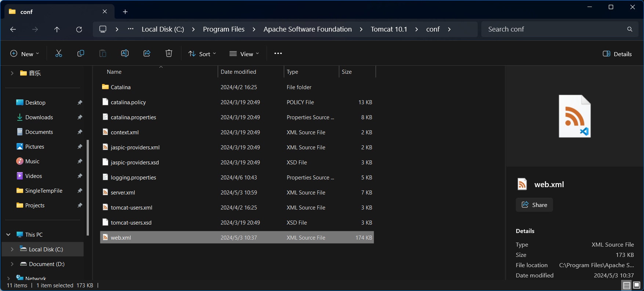This screenshot has width=644, height=291.
Task: Select tomcat-users.xml file
Action: click(x=237, y=207)
